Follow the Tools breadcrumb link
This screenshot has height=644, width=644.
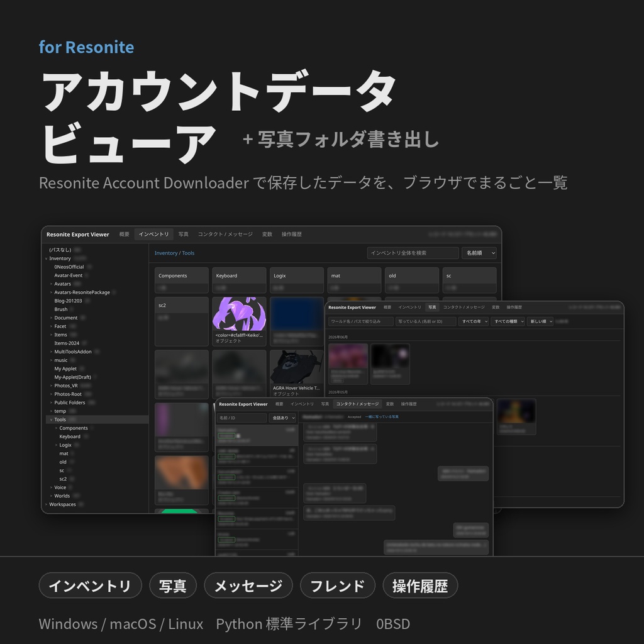click(188, 253)
